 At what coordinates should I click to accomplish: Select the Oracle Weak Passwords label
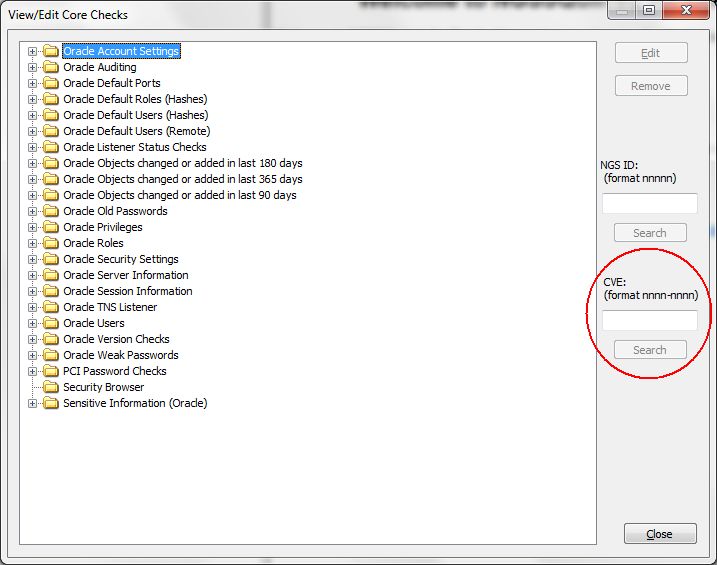[121, 355]
